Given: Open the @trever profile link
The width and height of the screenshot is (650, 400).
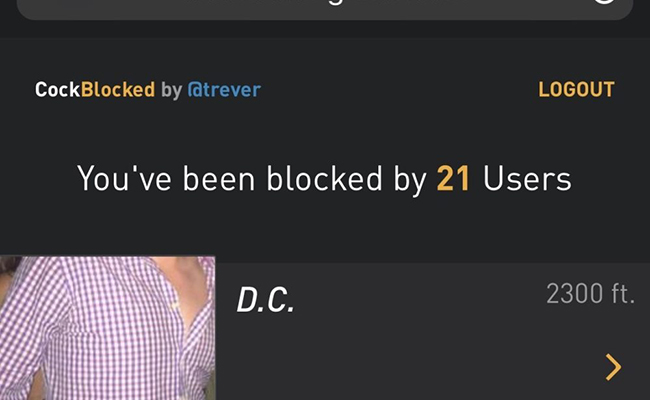Looking at the screenshot, I should point(224,90).
